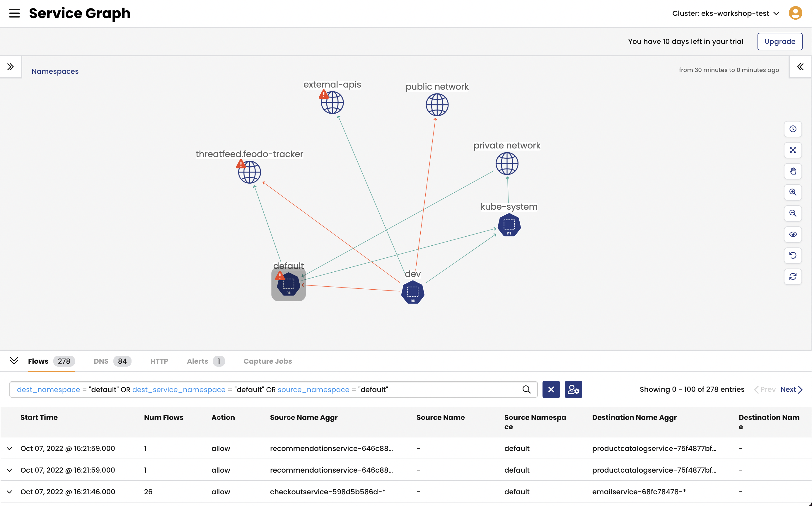Switch to the HTTP tab
The height and width of the screenshot is (506, 812).
point(159,361)
